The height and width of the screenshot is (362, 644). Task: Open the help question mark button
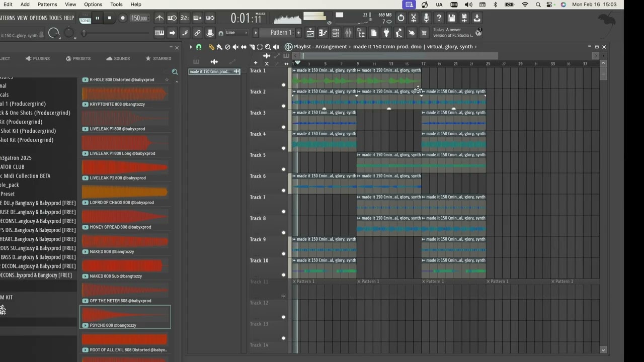439,18
